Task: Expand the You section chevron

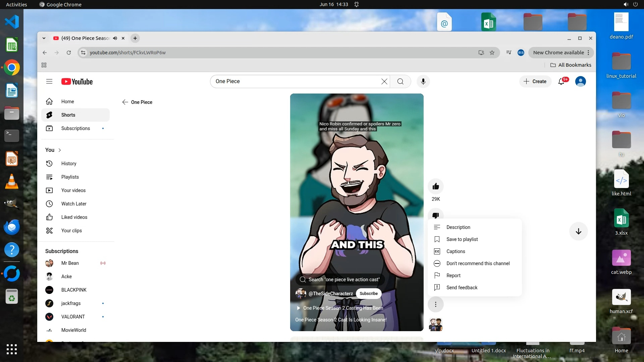Action: 60,150
